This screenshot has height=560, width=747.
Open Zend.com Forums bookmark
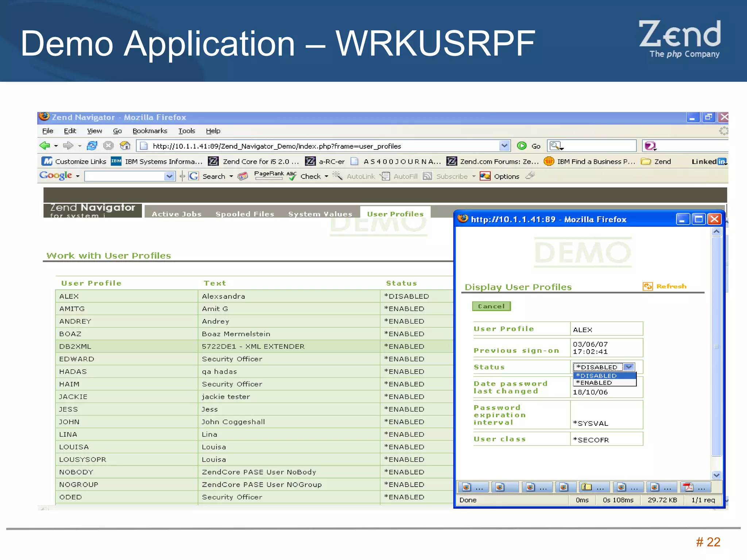click(x=492, y=161)
